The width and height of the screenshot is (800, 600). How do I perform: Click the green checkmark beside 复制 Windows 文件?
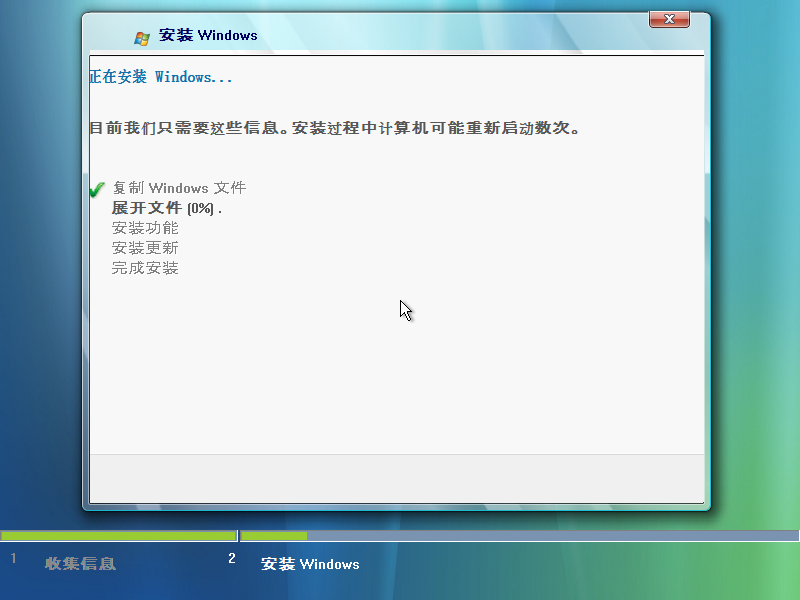click(96, 187)
